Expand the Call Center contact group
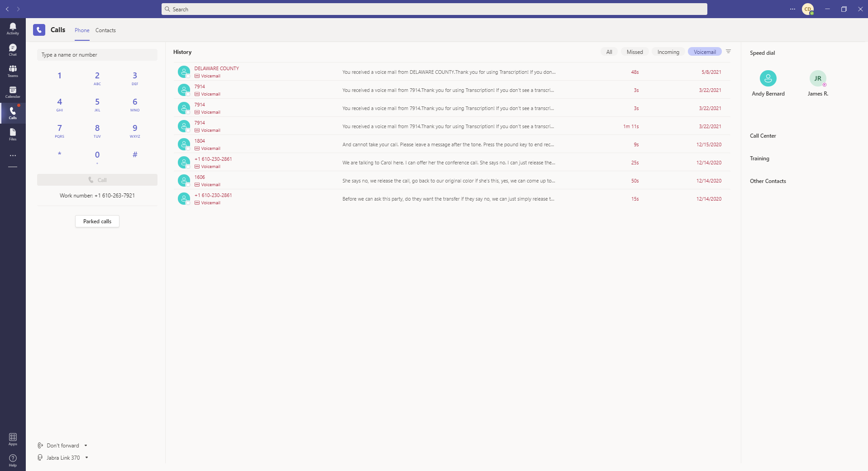Viewport: 868px width, 471px height. click(763, 136)
